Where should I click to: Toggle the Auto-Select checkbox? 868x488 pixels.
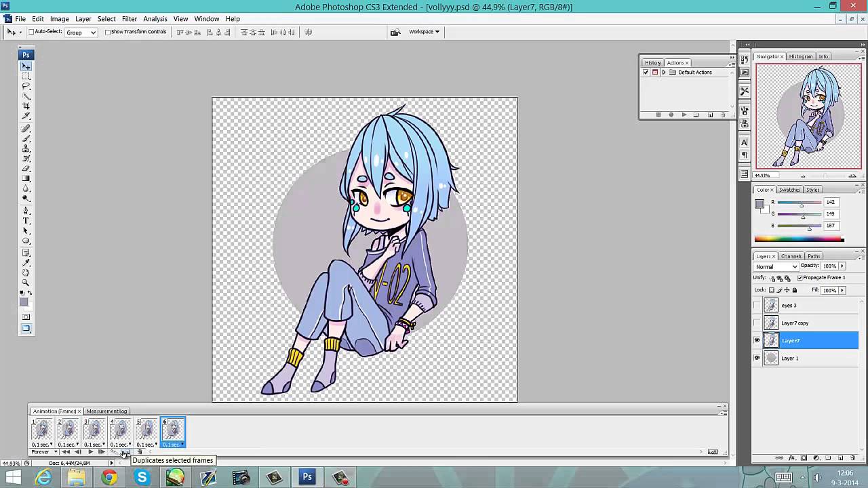click(x=31, y=32)
